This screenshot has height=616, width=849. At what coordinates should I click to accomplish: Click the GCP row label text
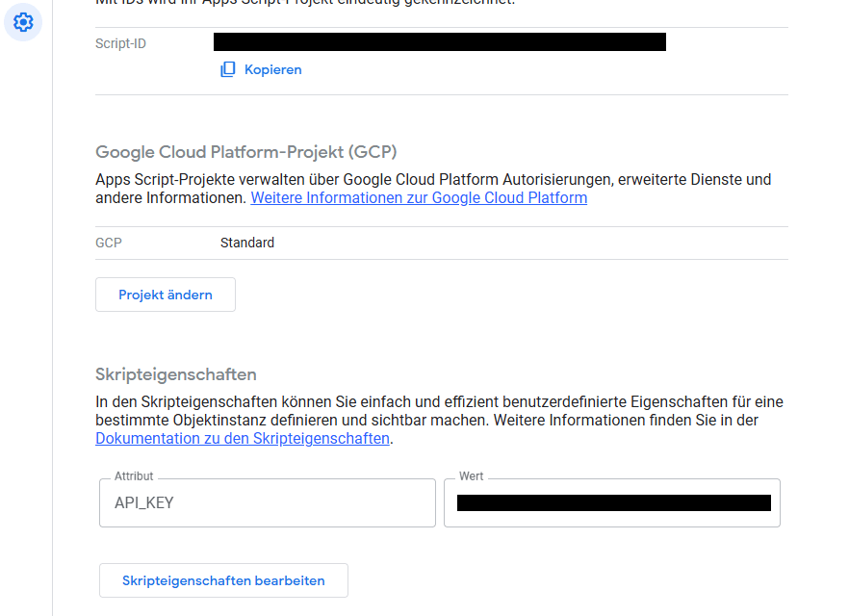(x=107, y=243)
